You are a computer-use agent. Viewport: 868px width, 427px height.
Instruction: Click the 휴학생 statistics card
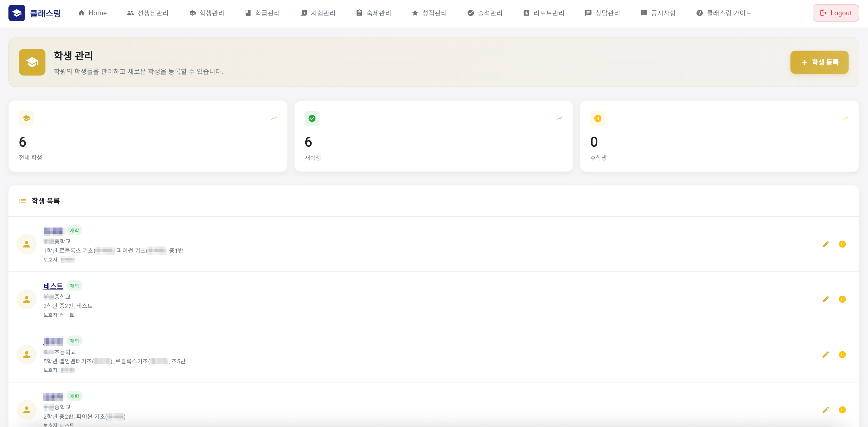[x=719, y=136]
